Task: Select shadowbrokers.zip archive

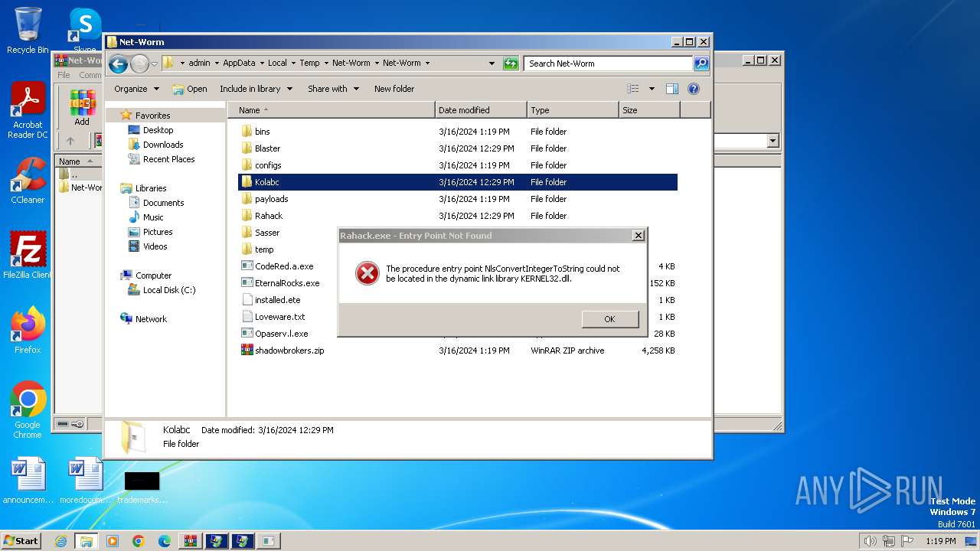Action: (289, 350)
